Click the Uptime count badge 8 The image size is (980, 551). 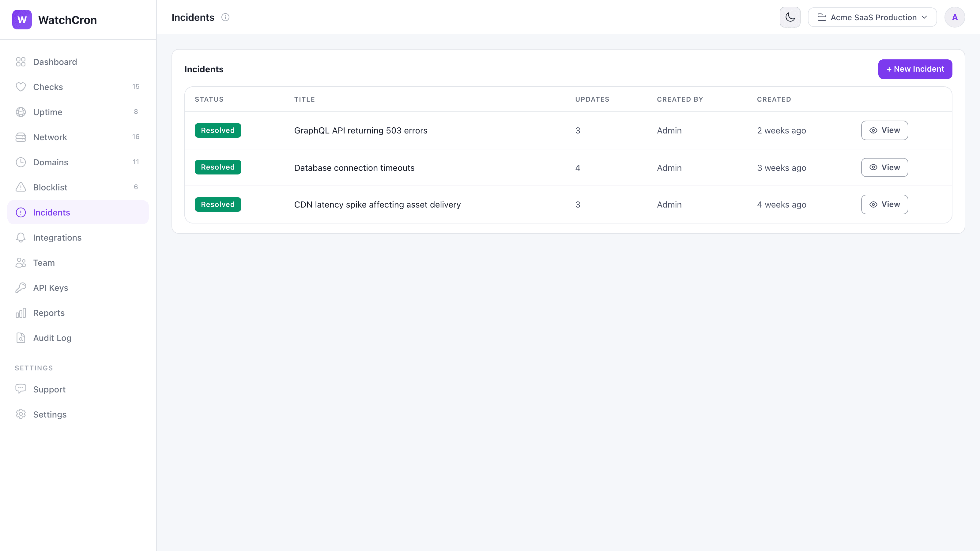pos(136,112)
